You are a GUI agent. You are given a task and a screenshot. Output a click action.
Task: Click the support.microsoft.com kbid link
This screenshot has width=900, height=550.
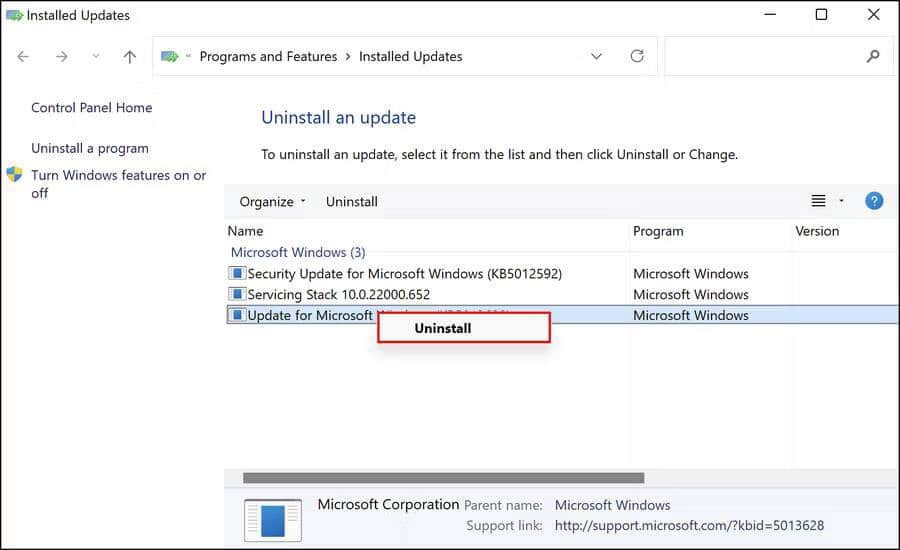(x=689, y=525)
